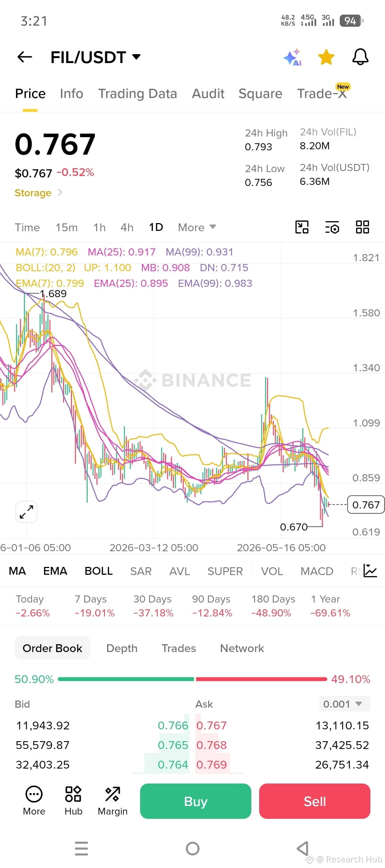Select the 15m chart interval
385x868 pixels.
coord(67,227)
